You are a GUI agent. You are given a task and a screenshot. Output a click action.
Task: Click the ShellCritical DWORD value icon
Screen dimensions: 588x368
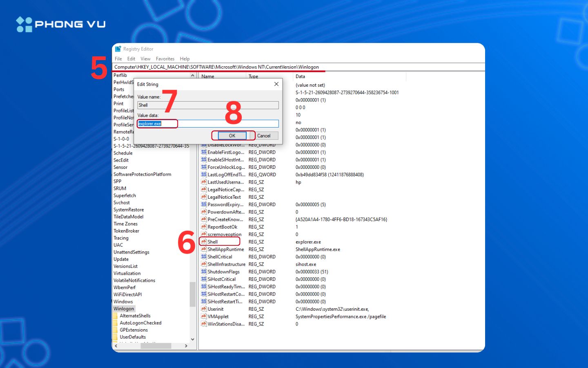coord(203,257)
